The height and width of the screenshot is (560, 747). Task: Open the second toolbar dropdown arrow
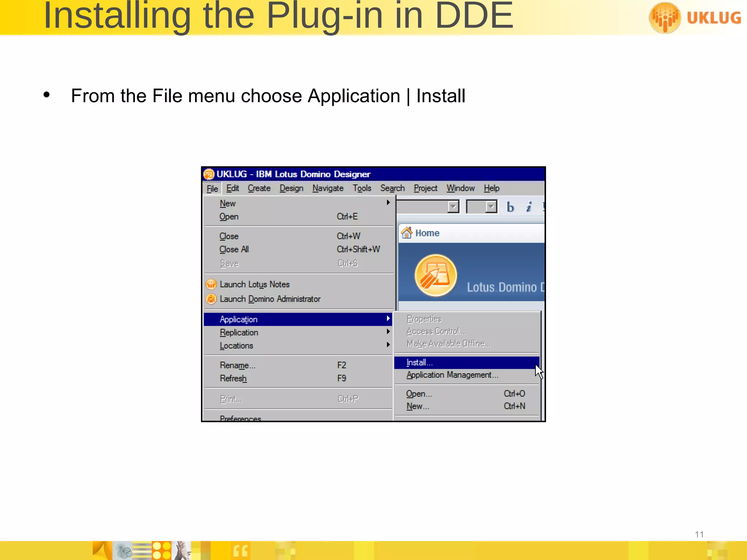click(491, 207)
